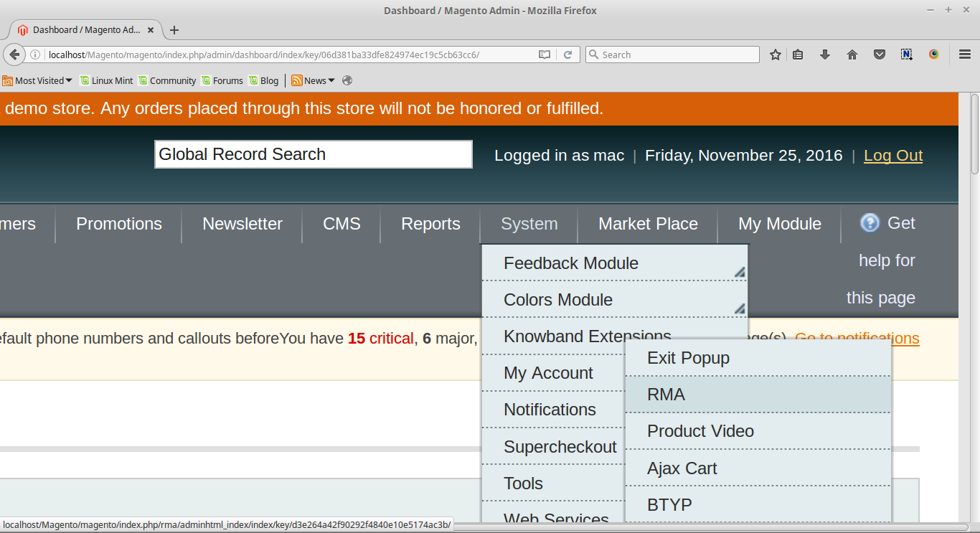Expand News feed bookmarks dropdown
980x533 pixels.
click(313, 80)
